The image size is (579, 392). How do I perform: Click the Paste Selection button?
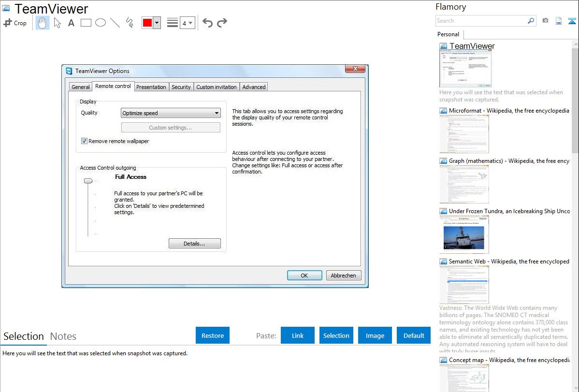336,335
